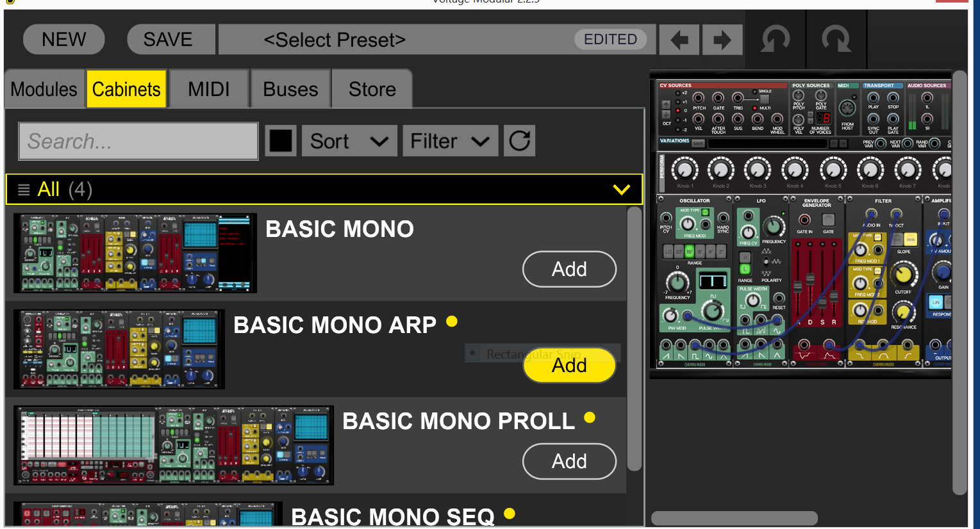Click the EDITED status badge
This screenshot has height=529, width=980.
tap(610, 40)
